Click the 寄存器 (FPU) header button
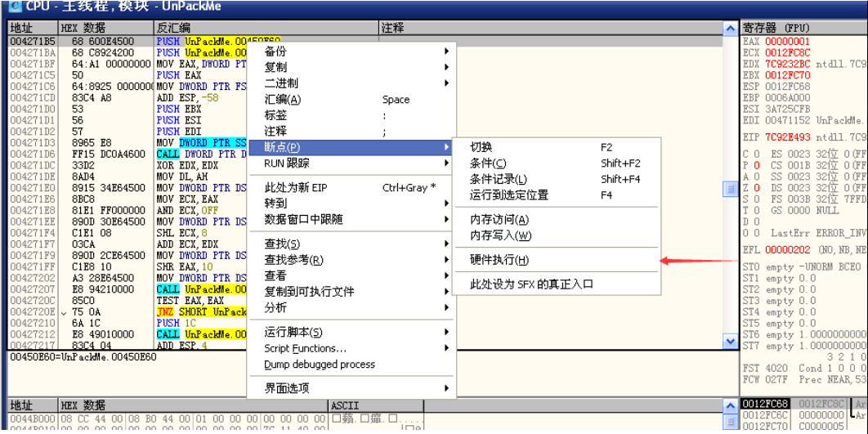Screen dimensions: 868x434 [x=803, y=28]
